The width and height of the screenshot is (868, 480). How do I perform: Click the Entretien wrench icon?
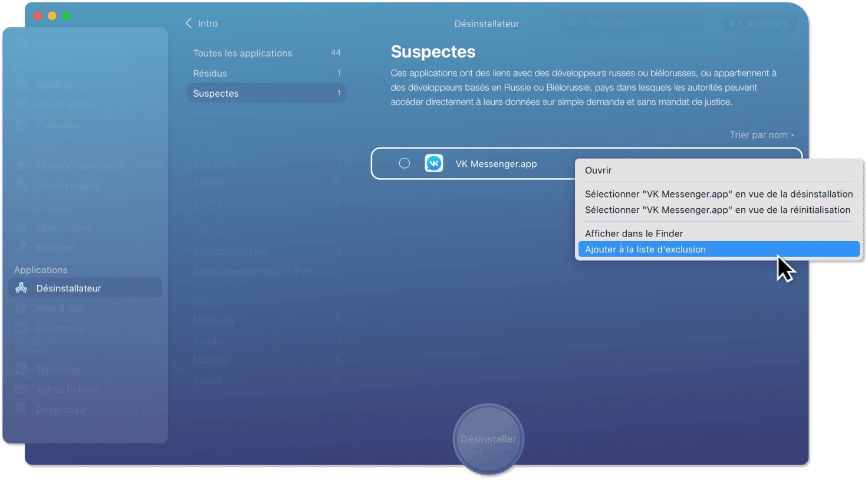coord(21,247)
